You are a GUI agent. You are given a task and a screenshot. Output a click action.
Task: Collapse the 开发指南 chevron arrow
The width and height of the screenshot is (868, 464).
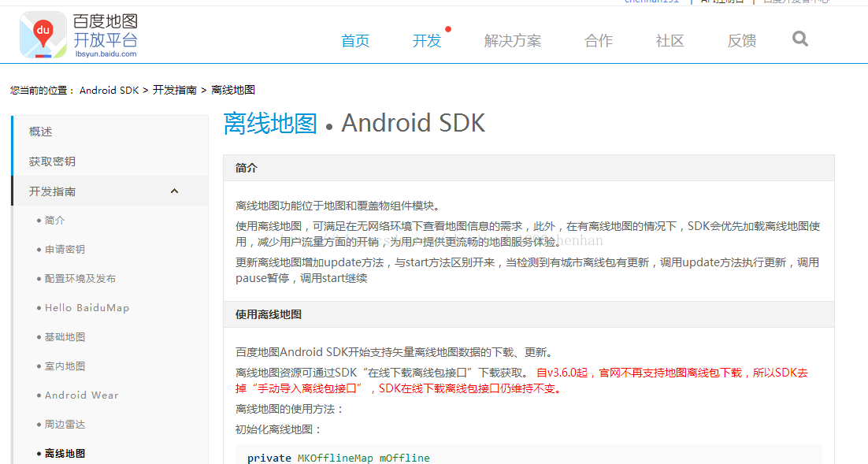(x=174, y=191)
